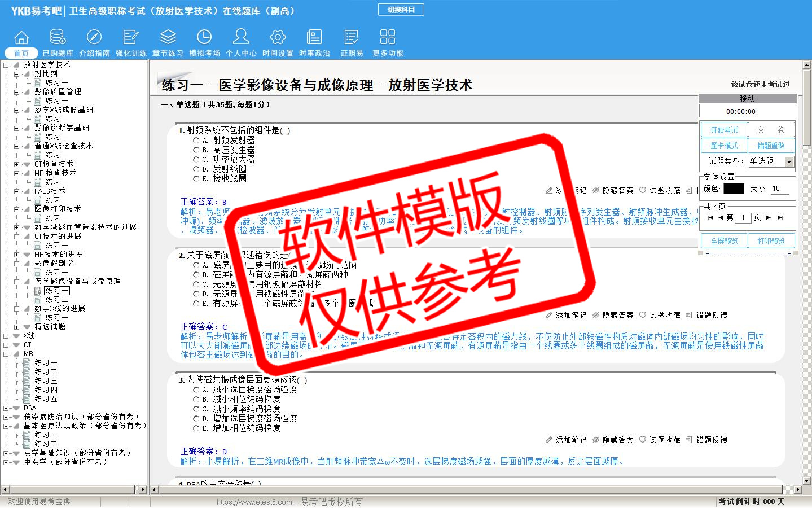This screenshot has width=812, height=508.
Task: Open the 时间设置 gear icon
Action: tap(278, 38)
